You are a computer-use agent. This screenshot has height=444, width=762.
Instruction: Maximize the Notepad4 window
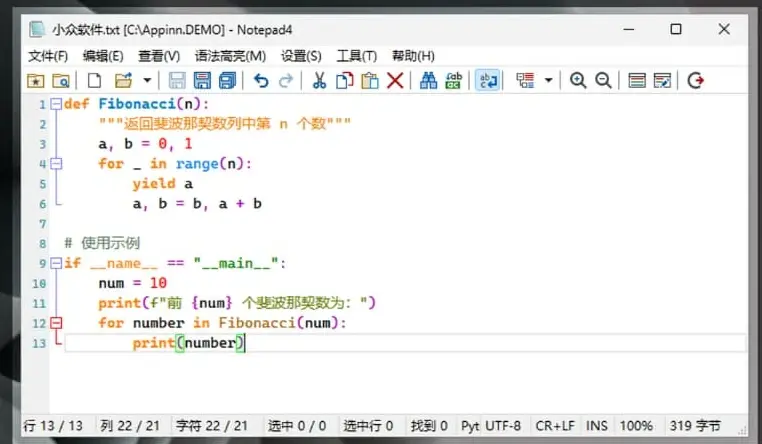click(x=675, y=29)
